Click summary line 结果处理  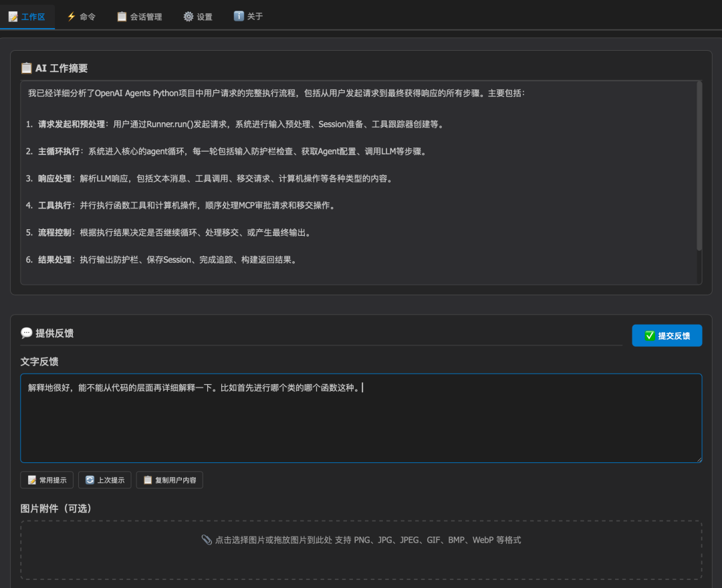pos(162,259)
